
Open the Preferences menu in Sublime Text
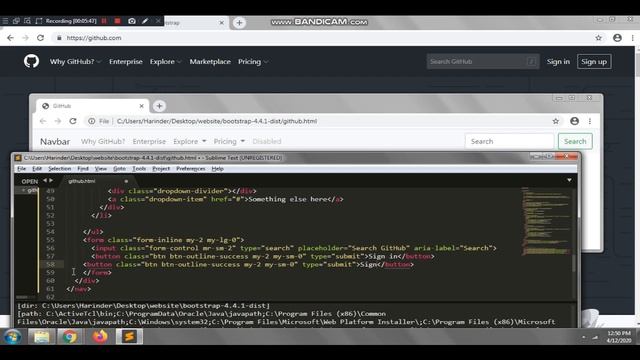(x=191, y=169)
